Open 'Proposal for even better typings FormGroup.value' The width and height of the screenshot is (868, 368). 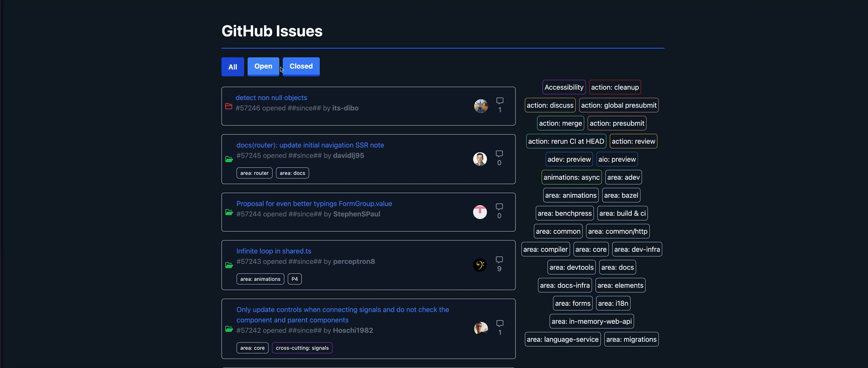coord(314,204)
